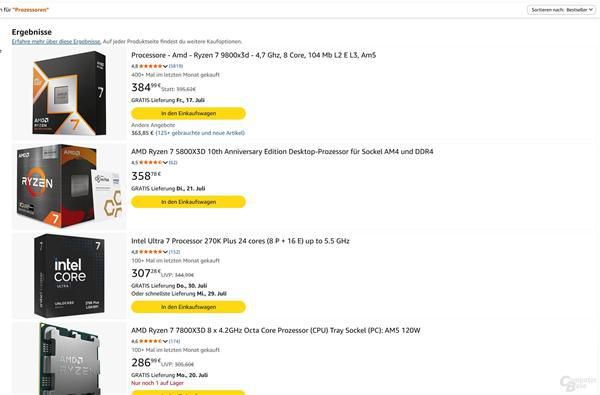Viewport: 600px width, 395px height.
Task: Open Ryzen 7 9800x3d box thumbnail
Action: (69, 93)
